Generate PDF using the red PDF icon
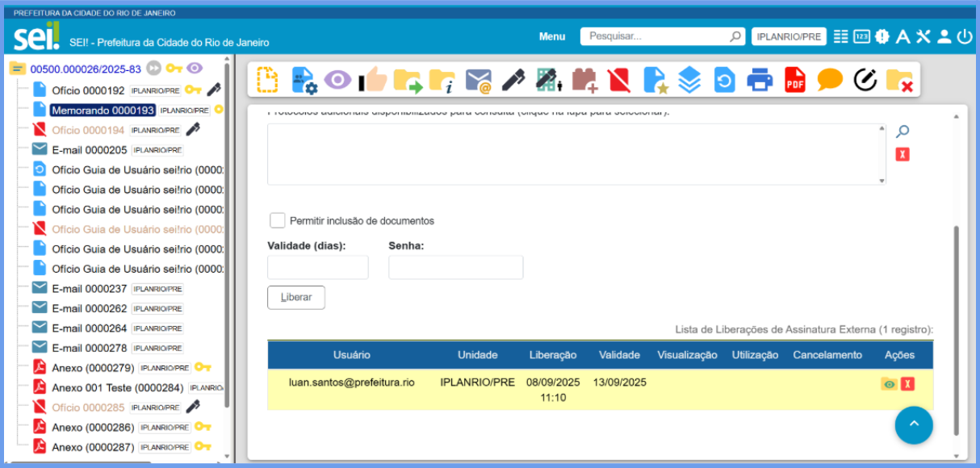 click(x=795, y=80)
